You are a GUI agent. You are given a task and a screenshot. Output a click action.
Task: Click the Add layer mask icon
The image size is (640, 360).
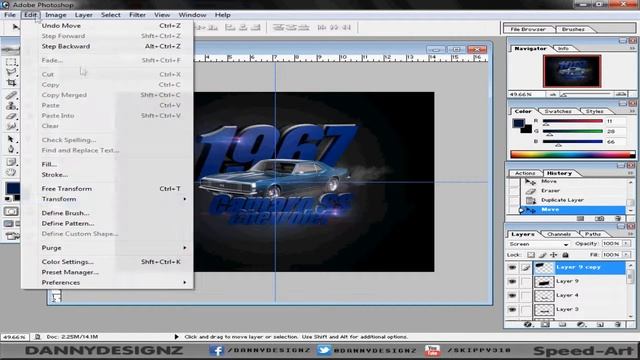[x=545, y=324]
